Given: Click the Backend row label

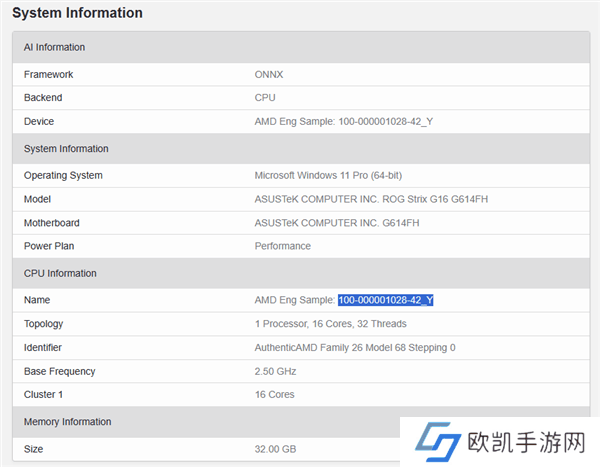Looking at the screenshot, I should click(x=43, y=98).
